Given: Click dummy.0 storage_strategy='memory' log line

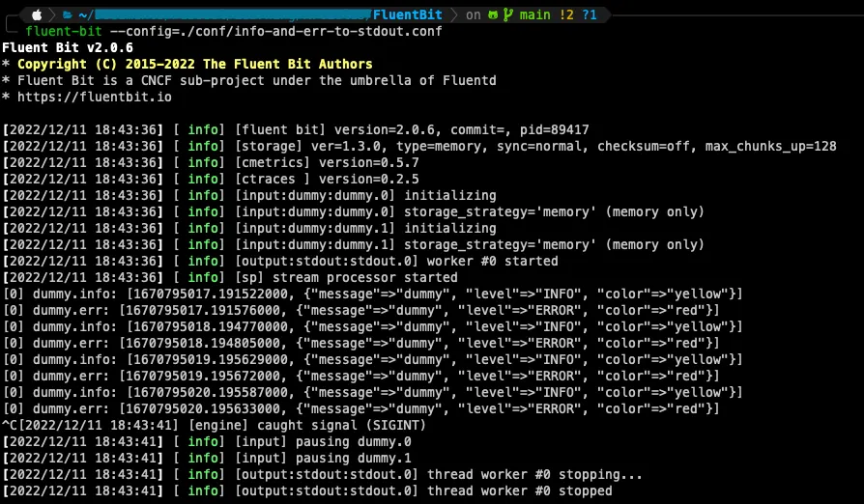Looking at the screenshot, I should click(353, 211).
